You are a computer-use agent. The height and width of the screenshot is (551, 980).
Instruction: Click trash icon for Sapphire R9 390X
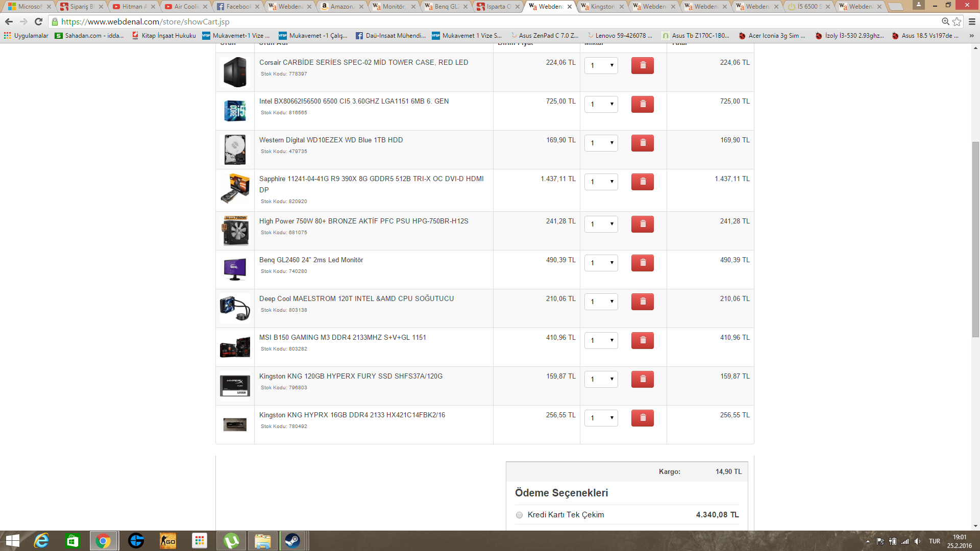[x=642, y=182]
